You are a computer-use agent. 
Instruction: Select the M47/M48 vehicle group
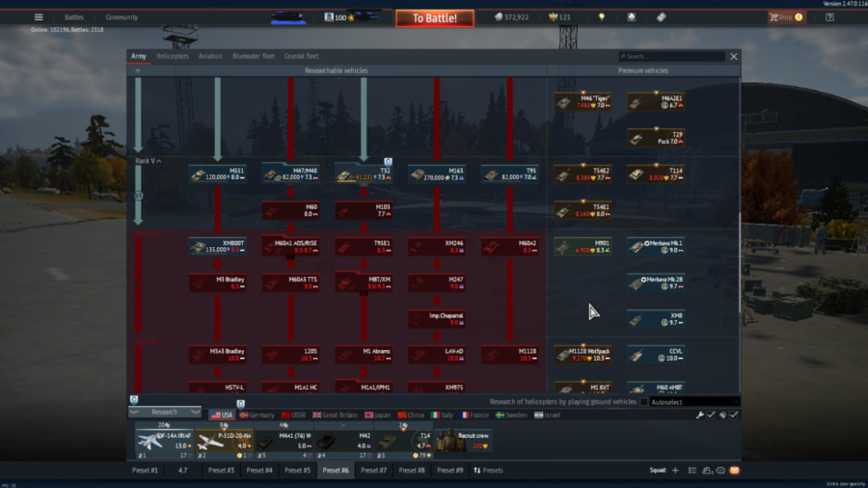coord(290,174)
